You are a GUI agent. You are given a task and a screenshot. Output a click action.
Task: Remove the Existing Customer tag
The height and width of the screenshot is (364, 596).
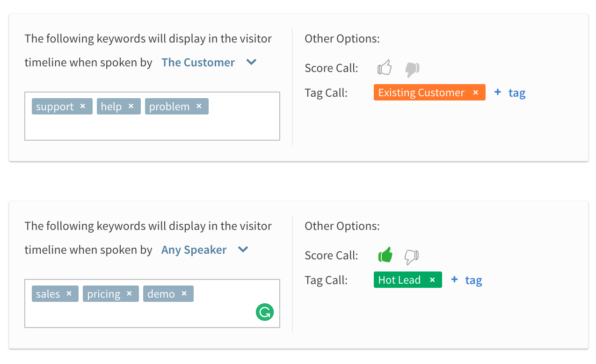click(475, 92)
